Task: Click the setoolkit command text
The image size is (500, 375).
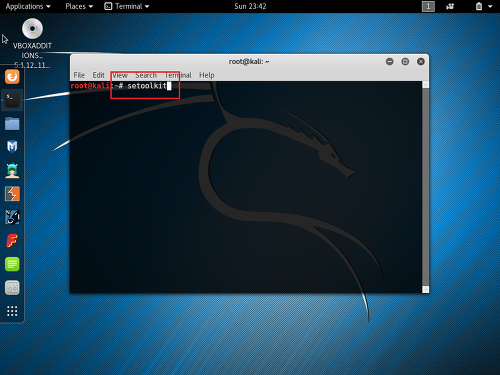Action: [147, 86]
